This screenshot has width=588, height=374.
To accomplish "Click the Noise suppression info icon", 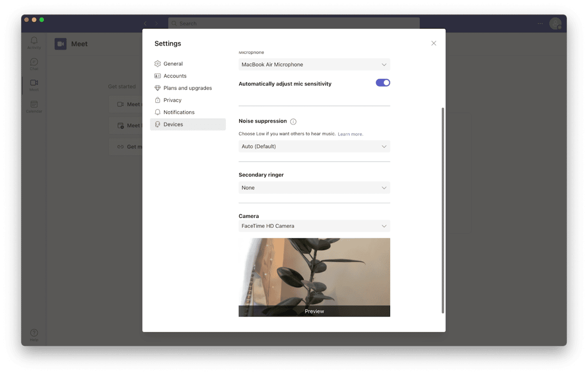I will 293,121.
